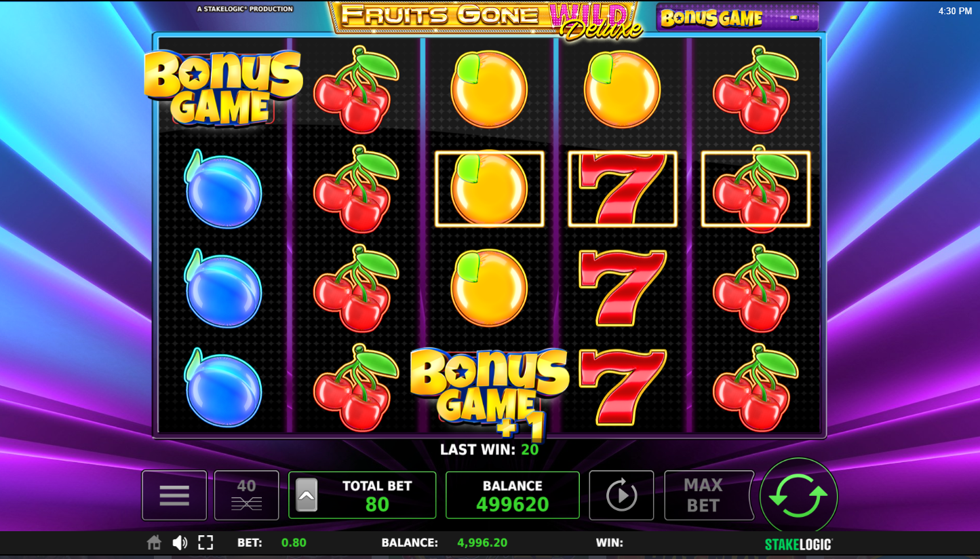Mute the game sound
980x559 pixels.
[x=180, y=543]
